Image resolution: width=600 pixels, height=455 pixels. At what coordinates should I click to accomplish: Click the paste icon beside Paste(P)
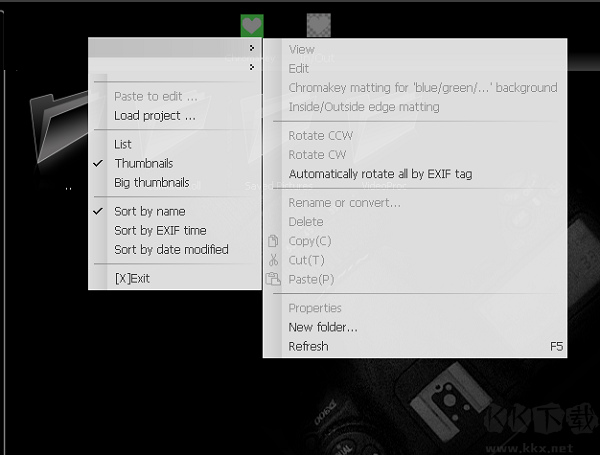click(x=273, y=279)
